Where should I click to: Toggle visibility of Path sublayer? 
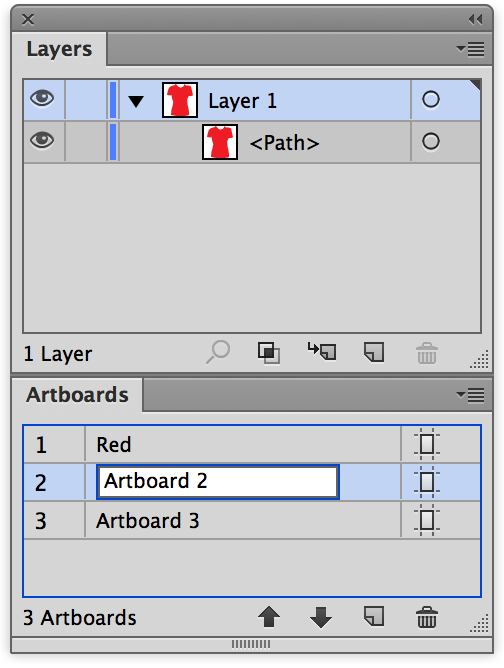(42, 141)
